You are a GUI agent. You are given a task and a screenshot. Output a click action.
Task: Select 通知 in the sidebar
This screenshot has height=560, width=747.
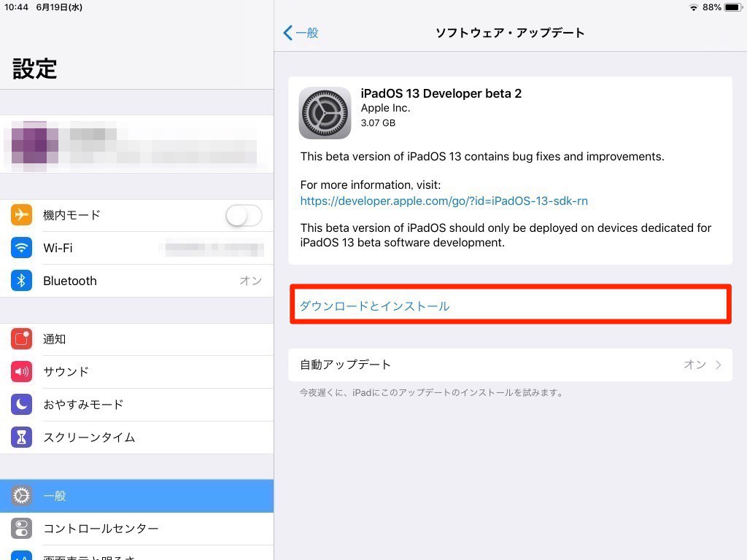pos(136,339)
